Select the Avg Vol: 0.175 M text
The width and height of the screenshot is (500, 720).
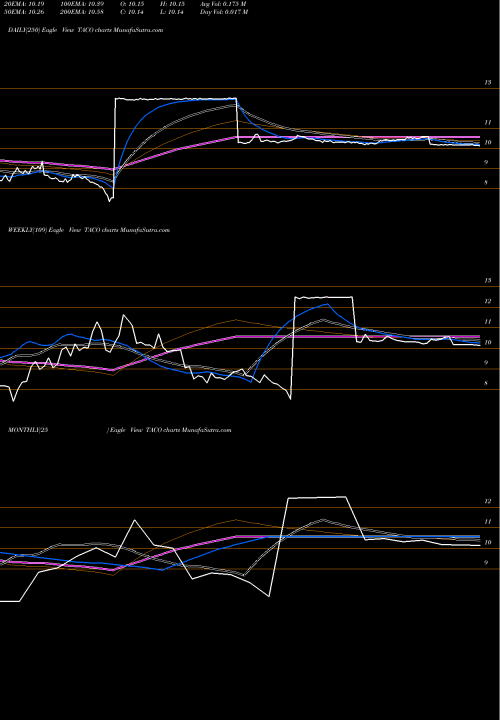click(223, 4)
